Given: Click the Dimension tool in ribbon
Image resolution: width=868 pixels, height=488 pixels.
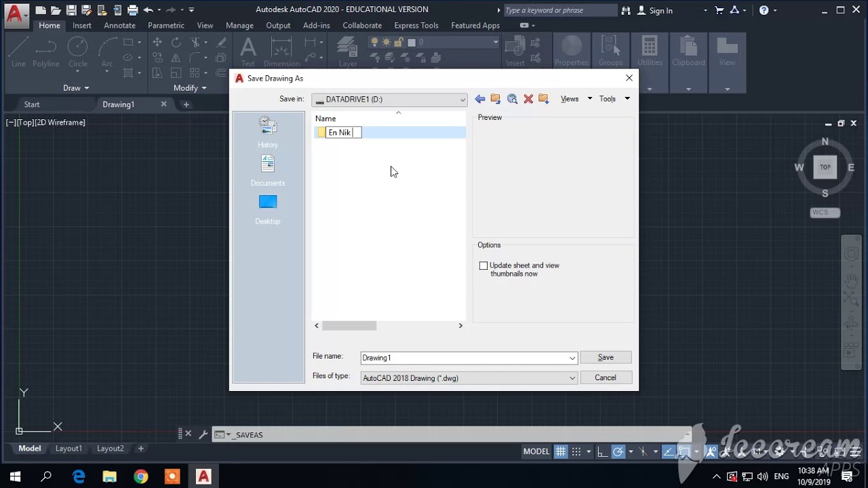Looking at the screenshot, I should pos(281,52).
